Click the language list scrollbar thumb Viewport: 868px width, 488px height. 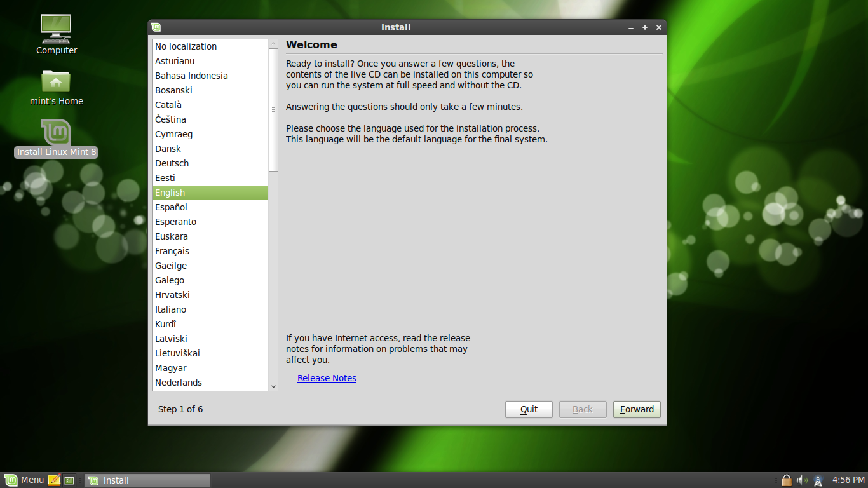click(x=274, y=110)
